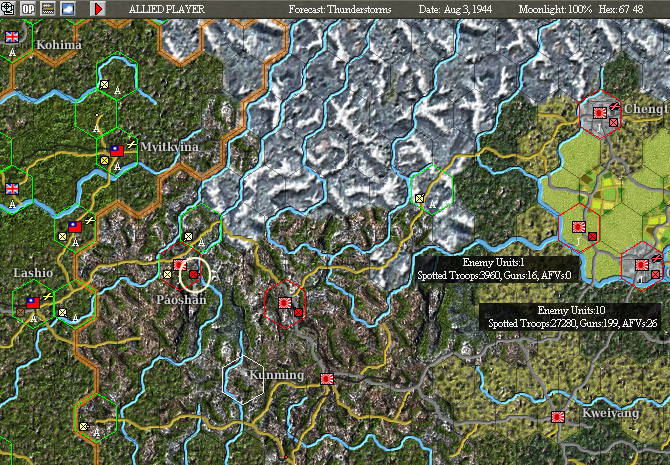Viewport: 670px width, 465px height.
Task: Select the British flag near Kohima
Action: pyautogui.click(x=12, y=37)
